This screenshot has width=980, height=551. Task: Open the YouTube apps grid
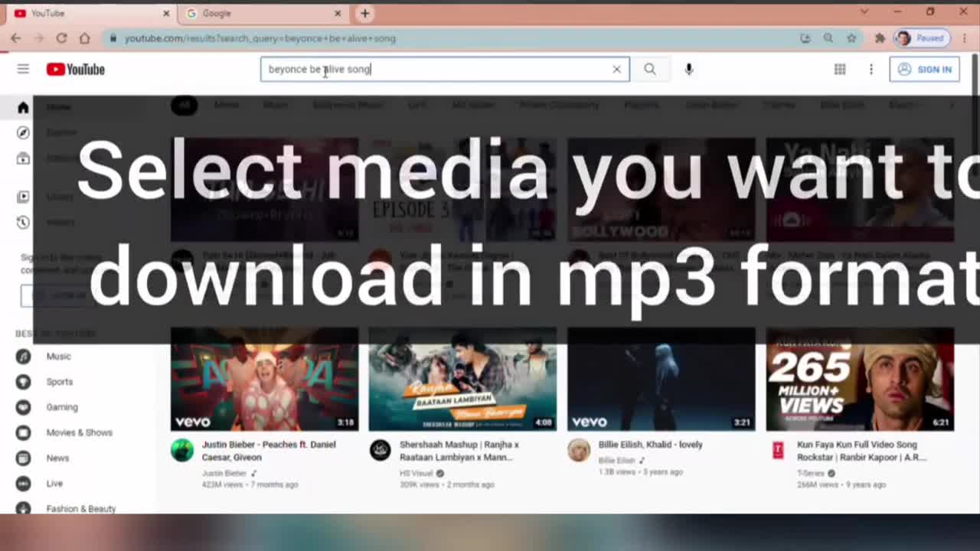pos(840,69)
